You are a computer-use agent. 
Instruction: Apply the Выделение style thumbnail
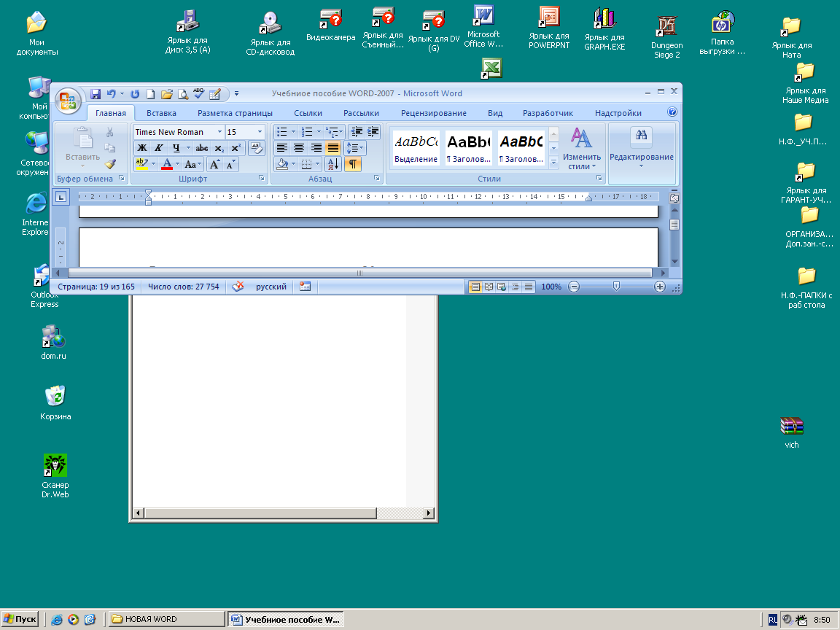[416, 148]
